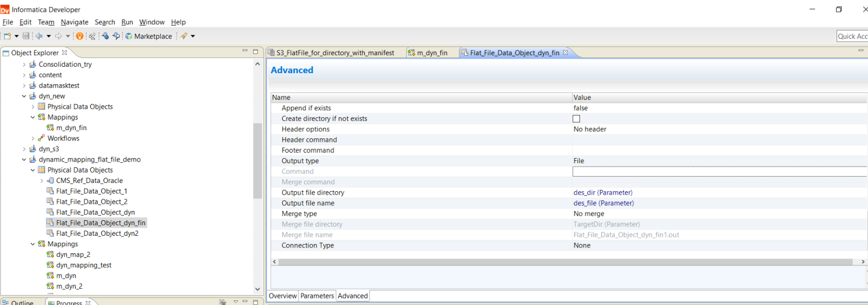The width and height of the screenshot is (868, 305).
Task: Tick Create directory if not exists checkbox
Action: pyautogui.click(x=577, y=119)
